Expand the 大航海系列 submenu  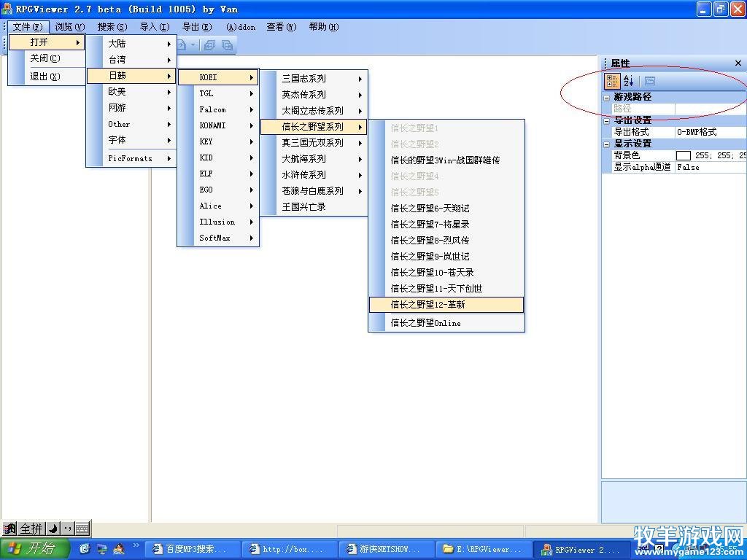pos(314,159)
